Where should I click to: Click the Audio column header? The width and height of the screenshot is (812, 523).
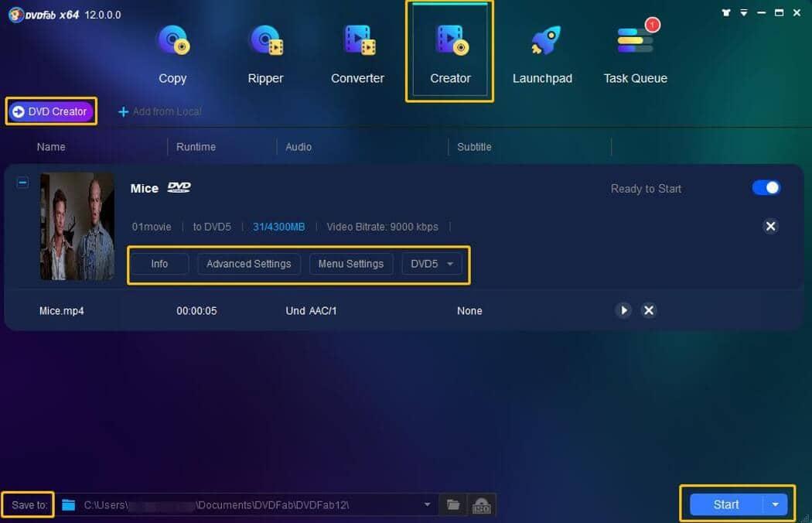(x=299, y=147)
